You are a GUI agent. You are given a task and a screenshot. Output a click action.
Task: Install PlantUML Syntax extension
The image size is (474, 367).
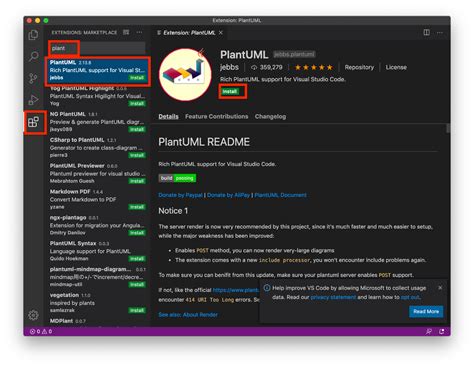[137, 259]
